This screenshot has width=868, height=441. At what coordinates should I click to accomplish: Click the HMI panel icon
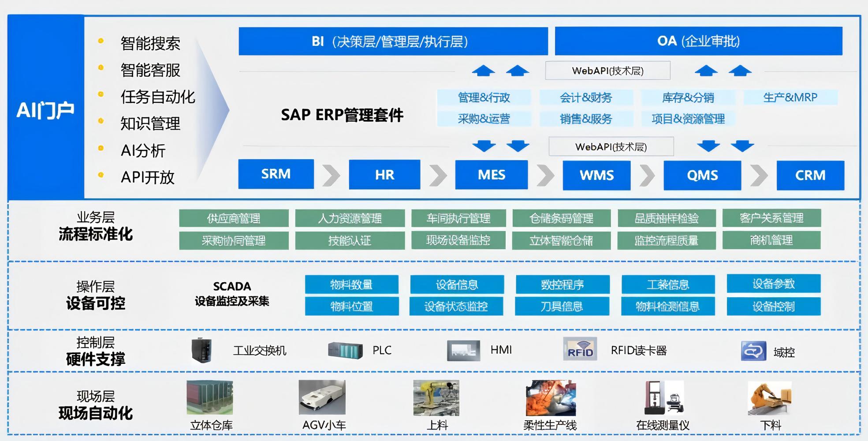click(463, 351)
